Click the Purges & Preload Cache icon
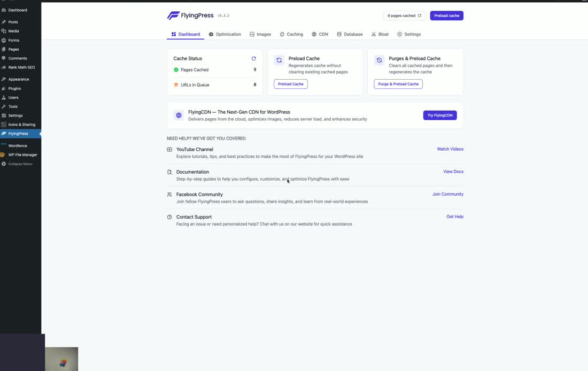The width and height of the screenshot is (588, 371). (379, 60)
